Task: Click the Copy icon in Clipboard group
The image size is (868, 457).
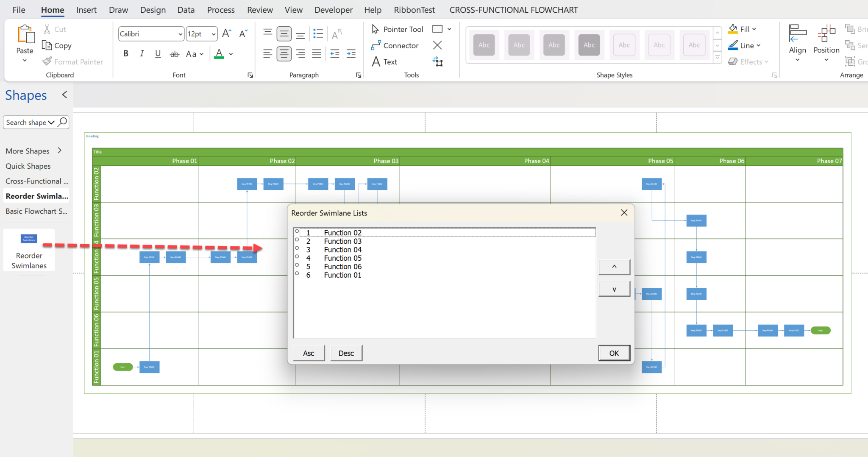Action: (47, 45)
